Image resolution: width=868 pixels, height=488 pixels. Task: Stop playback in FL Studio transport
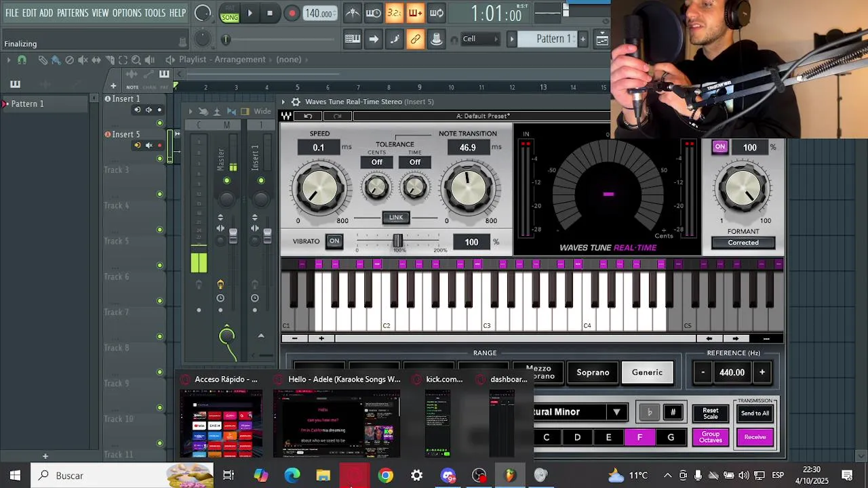pyautogui.click(x=270, y=13)
